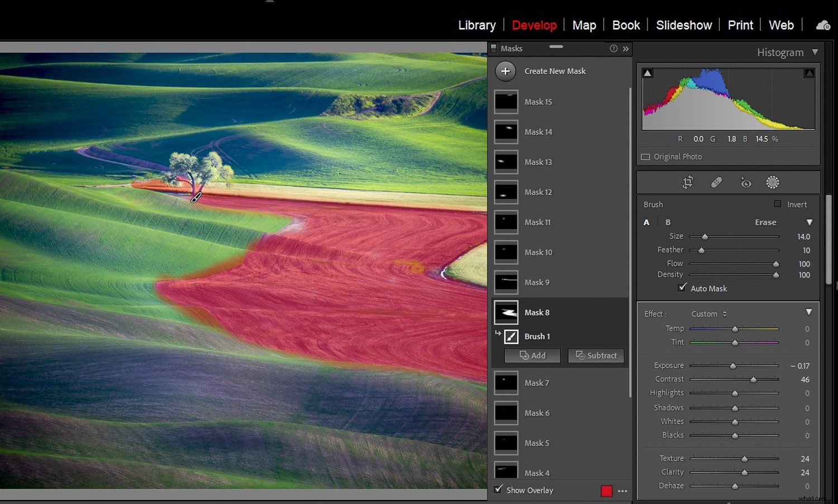Change the mask overlay color swatch

pyautogui.click(x=607, y=490)
